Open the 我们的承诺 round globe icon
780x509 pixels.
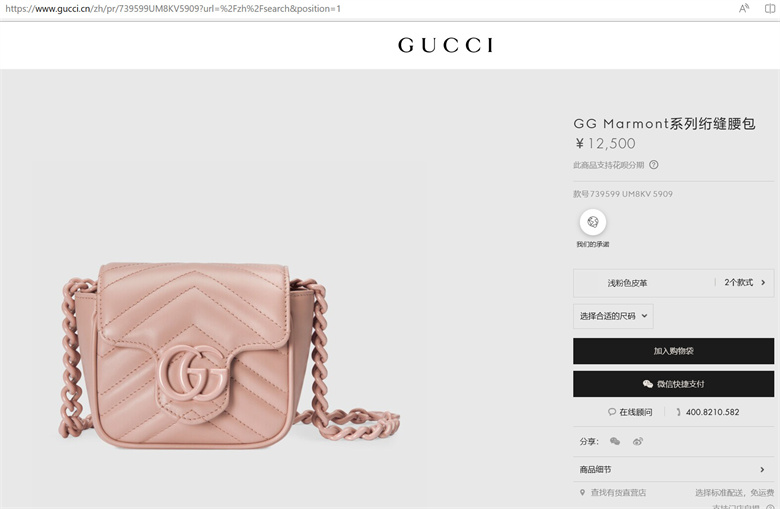coord(592,222)
